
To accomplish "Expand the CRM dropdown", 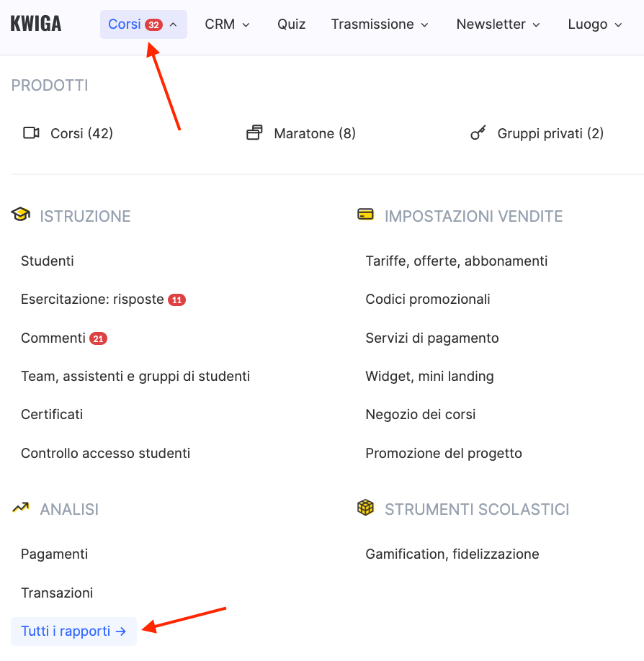I will tap(227, 24).
